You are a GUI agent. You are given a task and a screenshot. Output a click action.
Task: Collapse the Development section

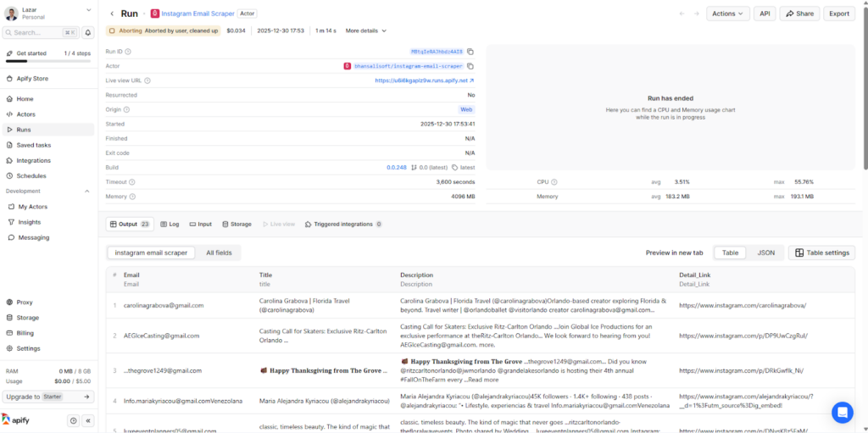pyautogui.click(x=86, y=192)
